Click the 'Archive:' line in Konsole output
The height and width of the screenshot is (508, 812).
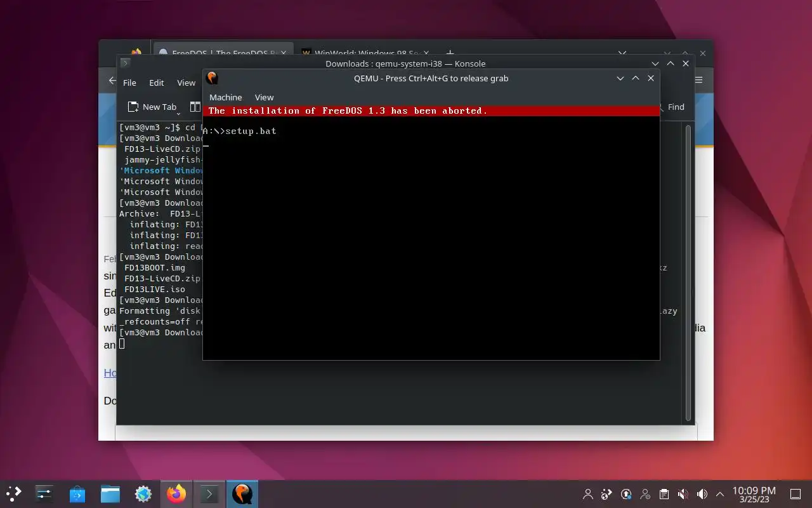tap(160, 214)
